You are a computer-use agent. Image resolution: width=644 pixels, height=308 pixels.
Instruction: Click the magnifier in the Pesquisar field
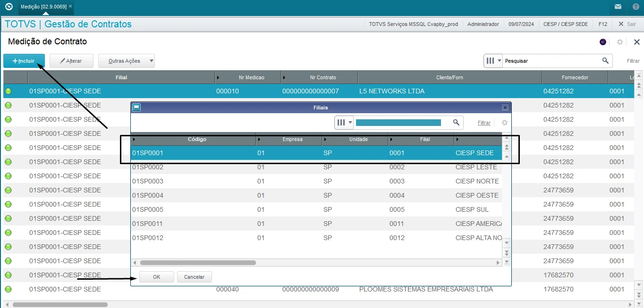605,61
